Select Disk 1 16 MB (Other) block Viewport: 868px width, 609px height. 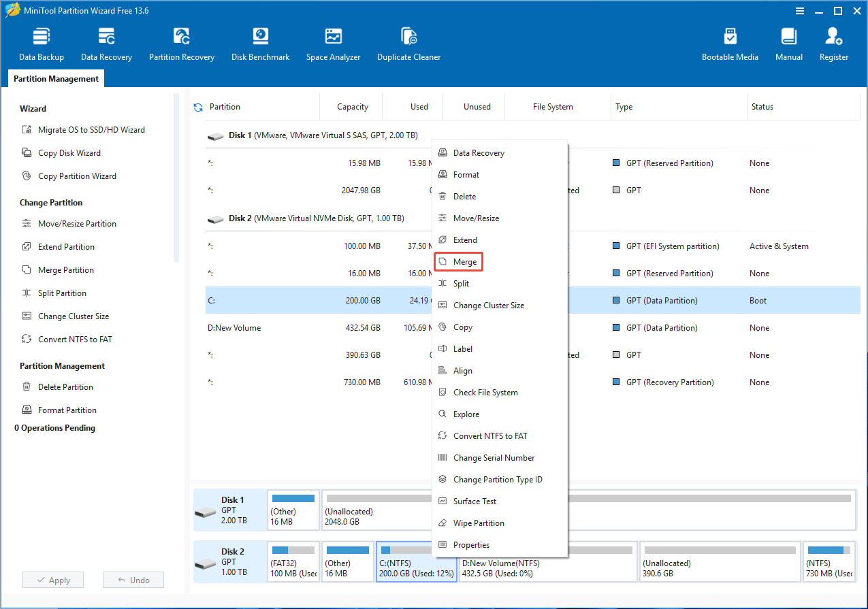[293, 510]
